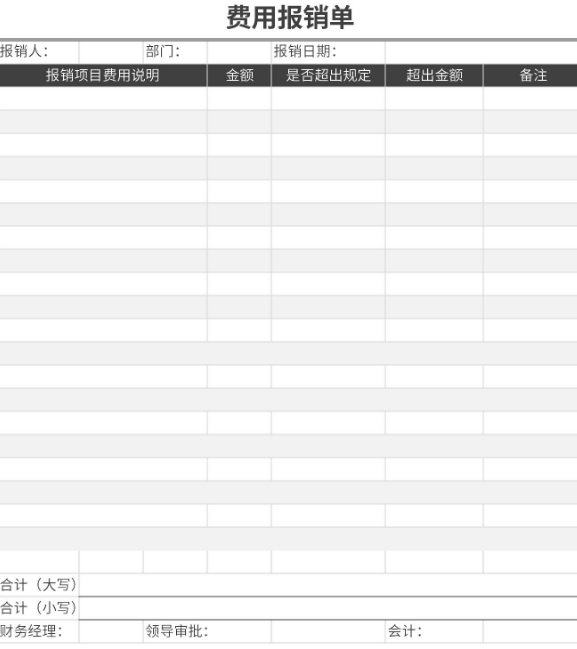Select the empty cell beside 财务经理
Image resolution: width=577 pixels, height=649 pixels.
[111, 632]
